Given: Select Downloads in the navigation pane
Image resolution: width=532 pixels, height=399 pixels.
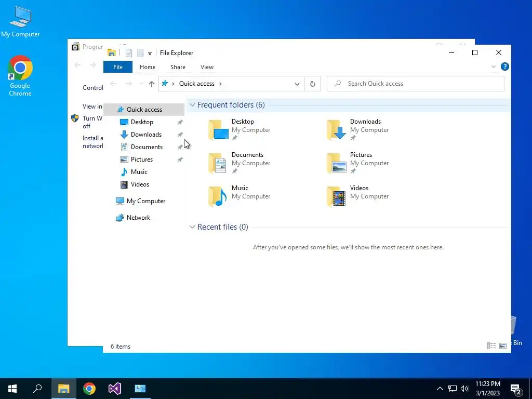Looking at the screenshot, I should [x=146, y=135].
